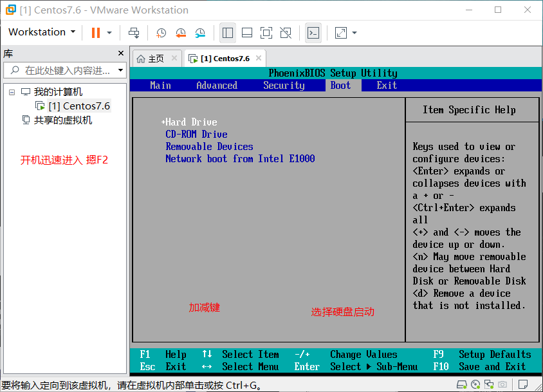Open the snapshot manager icon

click(200, 33)
